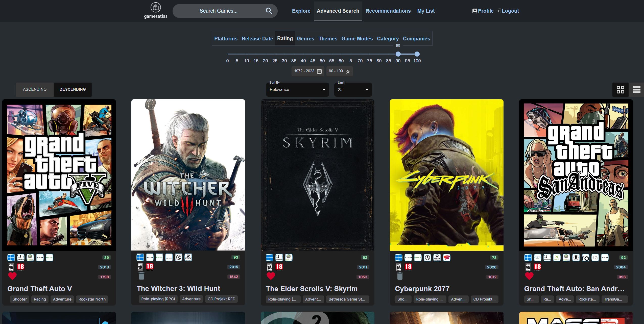This screenshot has width=644, height=324.
Task: Open the Genres filter tab
Action: 305,39
